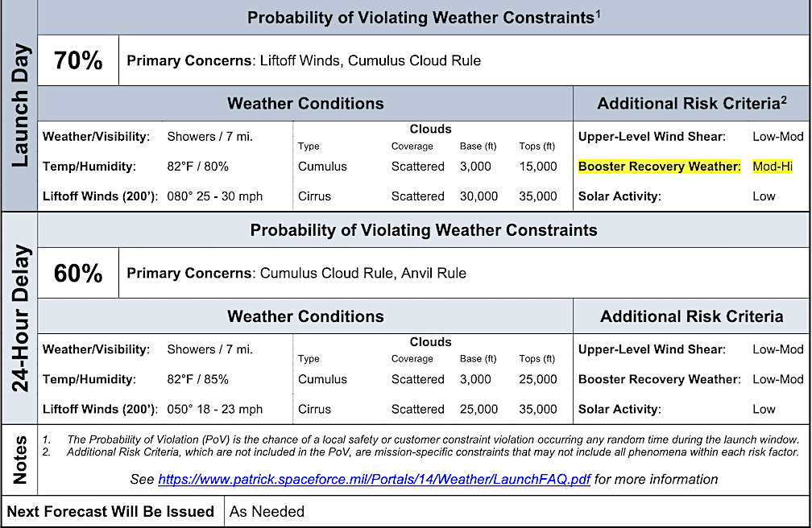This screenshot has height=528, width=812.
Task: Click the highlighted Mod-Hi risk value
Action: click(x=772, y=167)
